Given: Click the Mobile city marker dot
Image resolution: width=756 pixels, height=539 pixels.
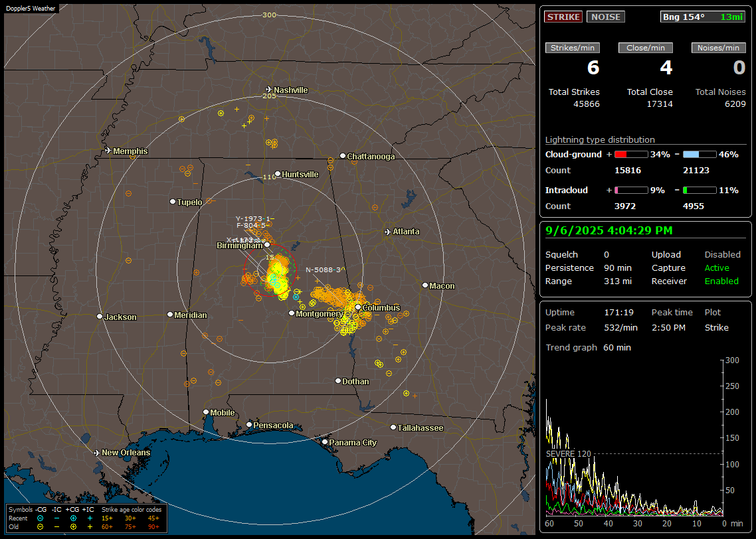Looking at the screenshot, I should tap(206, 412).
